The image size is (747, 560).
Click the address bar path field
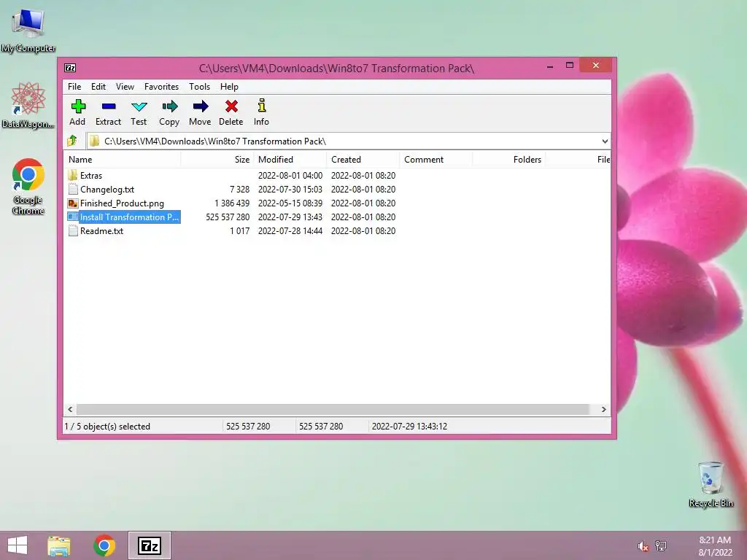(x=348, y=141)
